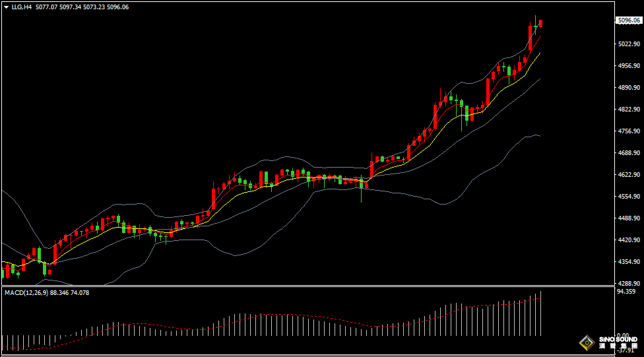Image resolution: width=644 pixels, height=357 pixels.
Task: Click the 94.359 MACD scale value
Action: pyautogui.click(x=626, y=292)
